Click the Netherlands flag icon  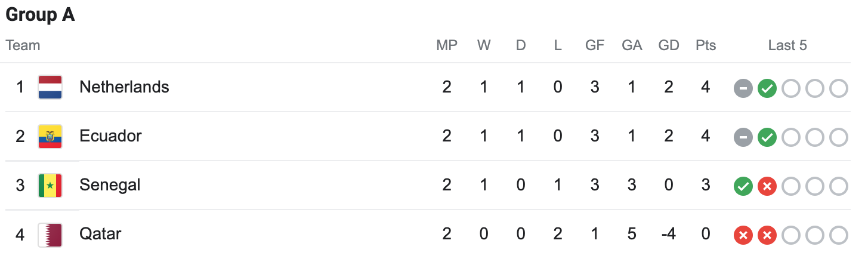tap(50, 87)
